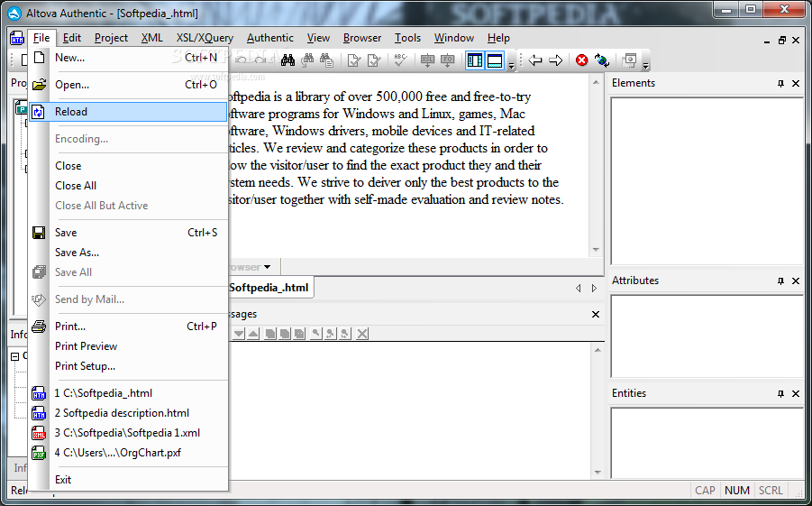Click the NUM status bar indicator

(x=737, y=490)
